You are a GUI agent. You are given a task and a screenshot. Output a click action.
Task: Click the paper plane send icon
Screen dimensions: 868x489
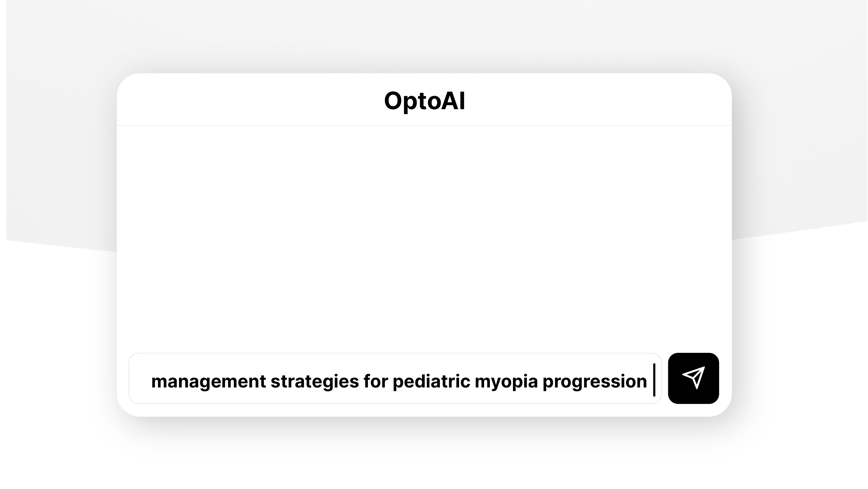click(693, 378)
